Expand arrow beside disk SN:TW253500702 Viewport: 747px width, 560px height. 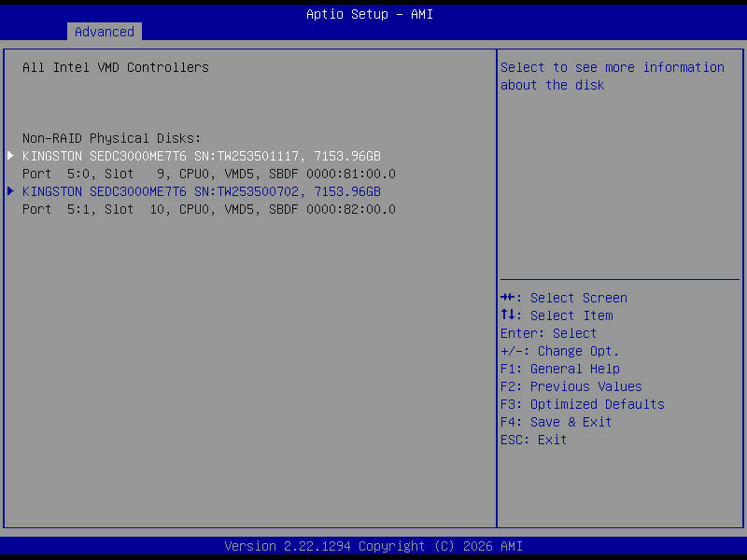tap(11, 191)
